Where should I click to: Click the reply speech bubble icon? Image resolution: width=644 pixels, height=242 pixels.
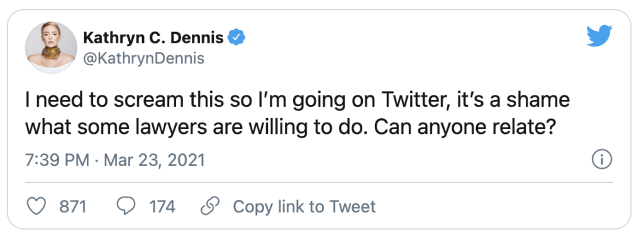point(126,206)
